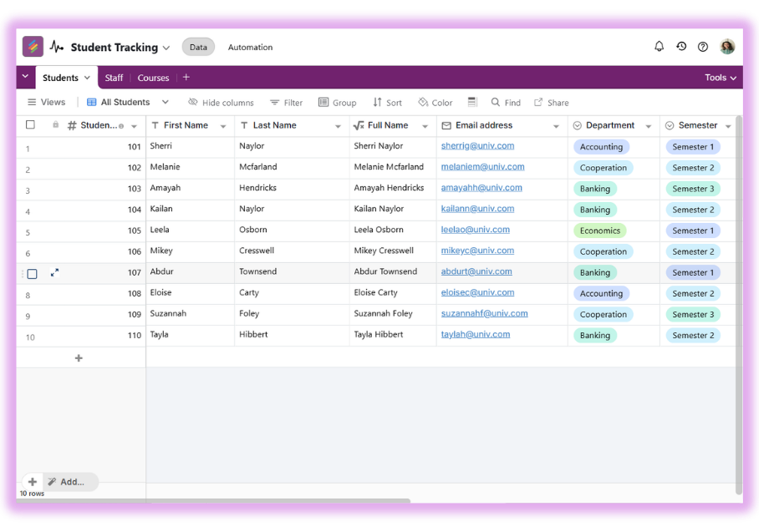Click the Share view icon
The width and height of the screenshot is (759, 532).
[x=552, y=103]
